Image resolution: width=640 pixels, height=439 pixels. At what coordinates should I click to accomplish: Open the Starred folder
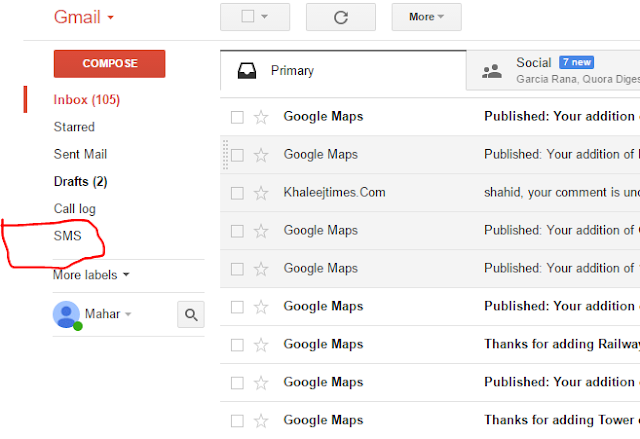pyautogui.click(x=74, y=127)
